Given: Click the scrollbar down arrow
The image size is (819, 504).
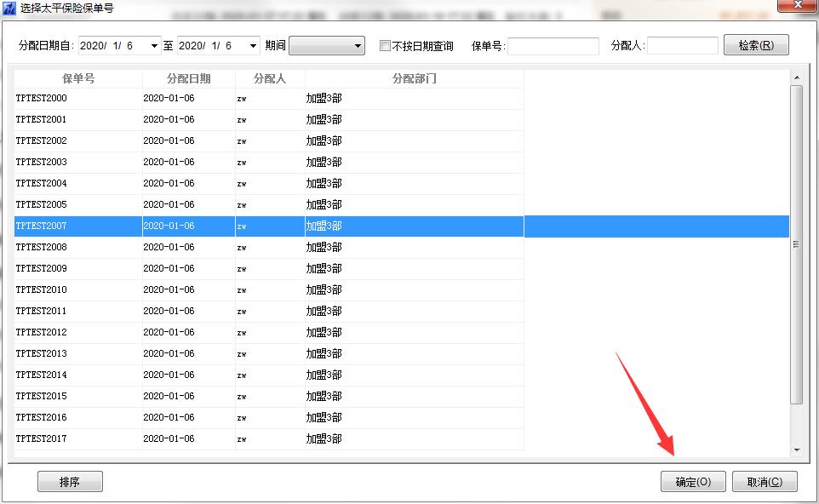Looking at the screenshot, I should pos(797,450).
